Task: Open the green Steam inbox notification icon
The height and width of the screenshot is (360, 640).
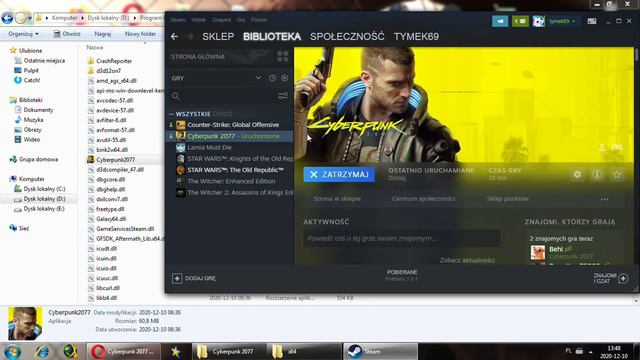Action: [x=520, y=21]
